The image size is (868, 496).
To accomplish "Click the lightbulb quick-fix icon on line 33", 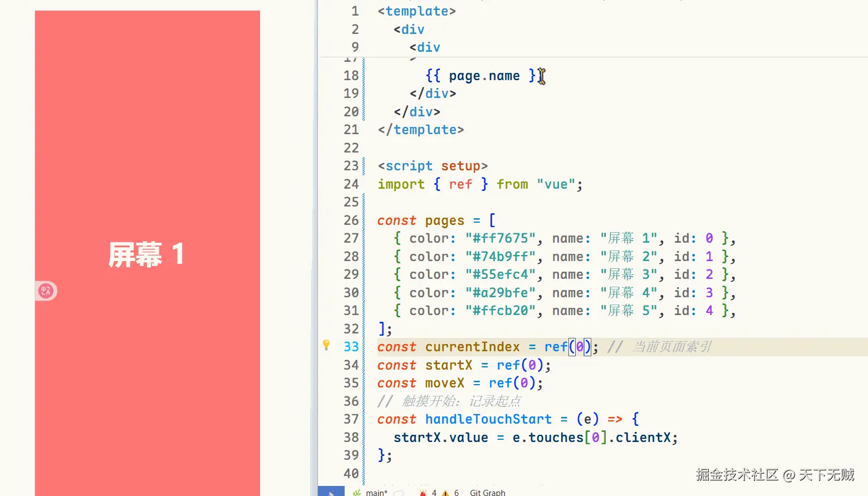I will 326,345.
